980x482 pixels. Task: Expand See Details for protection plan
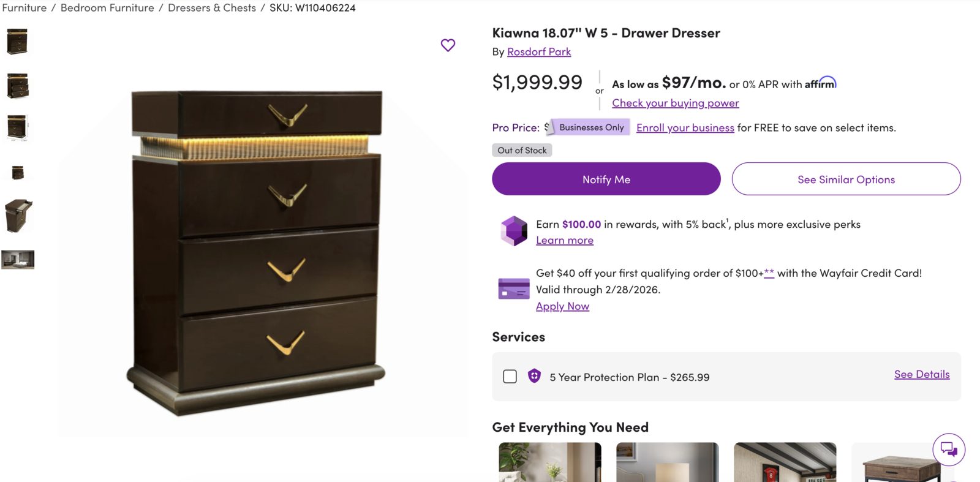(x=921, y=374)
